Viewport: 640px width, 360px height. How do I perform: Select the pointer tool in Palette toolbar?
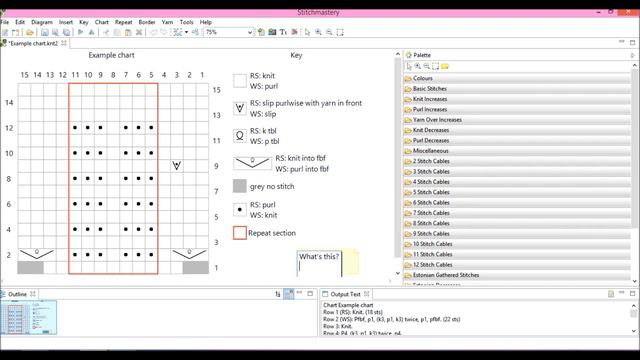(409, 66)
